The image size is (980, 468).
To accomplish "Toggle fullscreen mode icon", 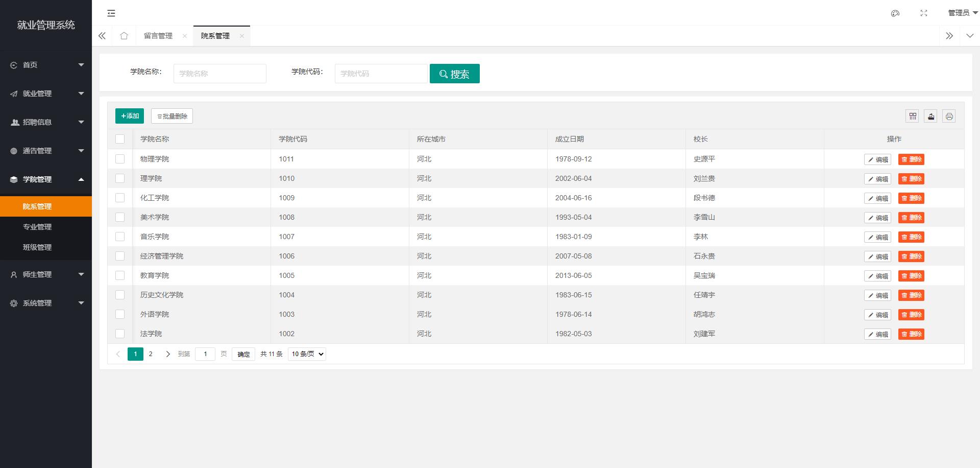I will tap(924, 13).
